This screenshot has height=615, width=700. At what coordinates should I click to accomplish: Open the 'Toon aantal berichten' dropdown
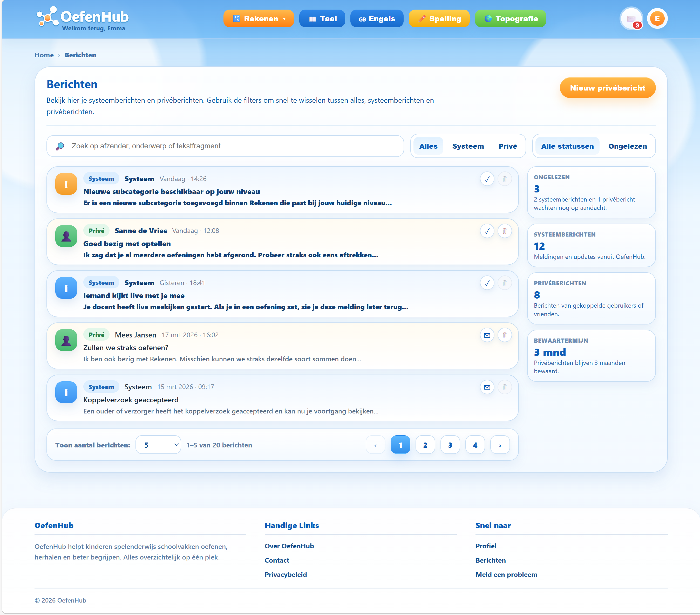point(158,445)
